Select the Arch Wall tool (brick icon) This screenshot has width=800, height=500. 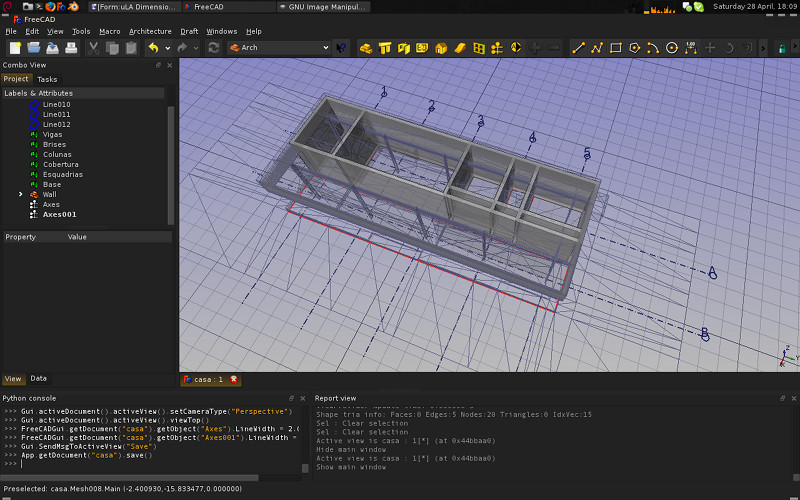click(x=366, y=48)
